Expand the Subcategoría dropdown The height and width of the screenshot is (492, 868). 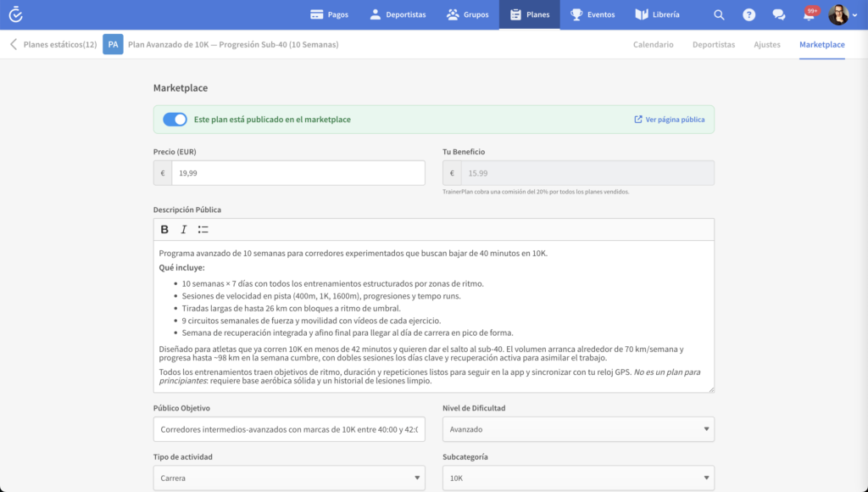coord(578,478)
